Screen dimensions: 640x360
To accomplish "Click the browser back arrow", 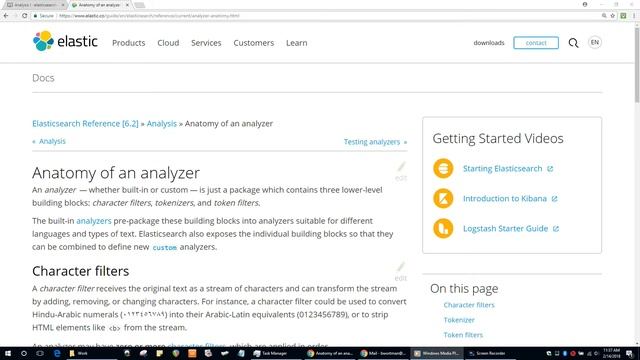I will click(6, 16).
